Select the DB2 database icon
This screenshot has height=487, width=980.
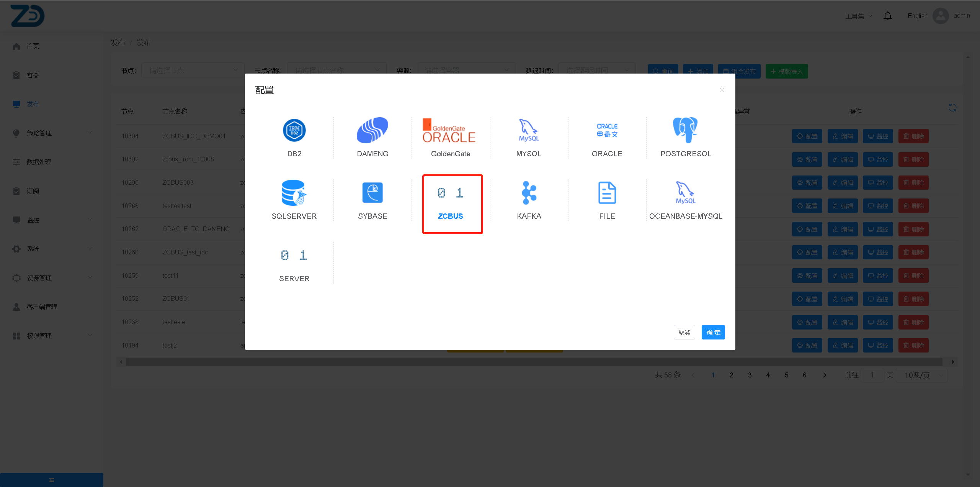pyautogui.click(x=294, y=131)
